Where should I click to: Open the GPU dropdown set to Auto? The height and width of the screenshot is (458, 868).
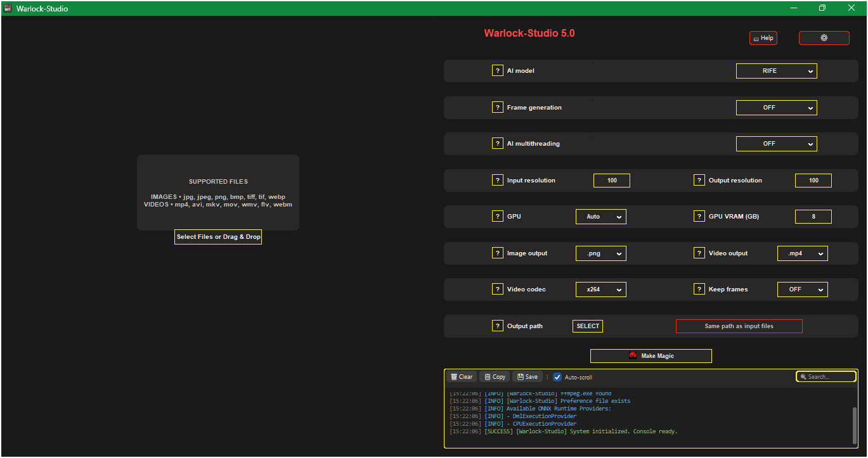(600, 217)
